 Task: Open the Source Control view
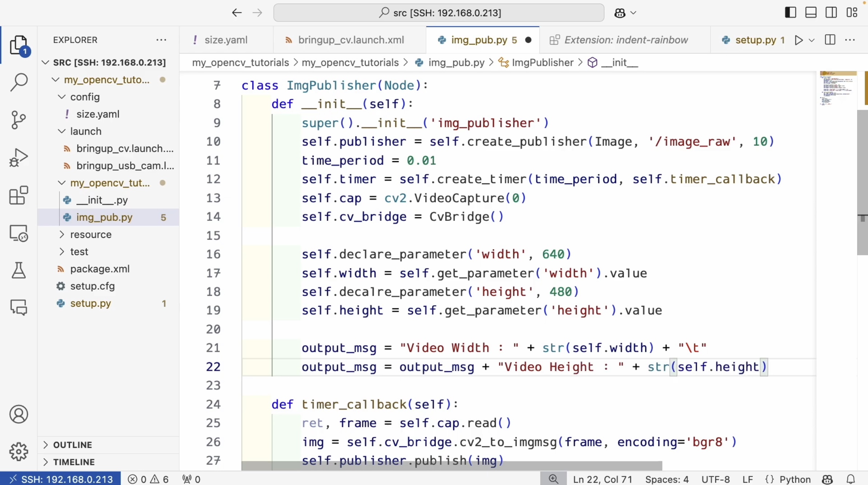click(x=19, y=120)
